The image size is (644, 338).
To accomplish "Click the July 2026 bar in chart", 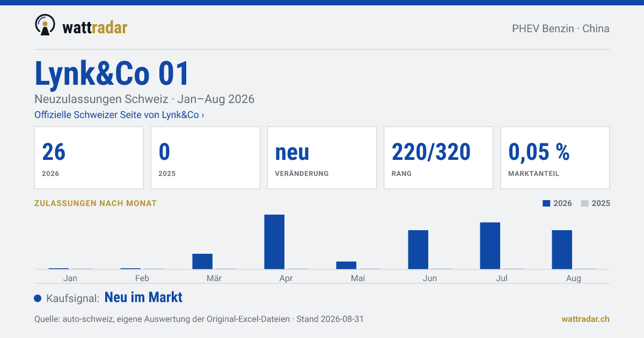I will [x=490, y=246].
